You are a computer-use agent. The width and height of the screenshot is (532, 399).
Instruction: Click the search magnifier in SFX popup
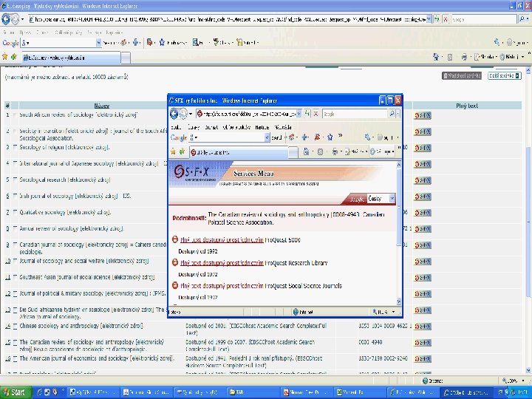tap(392, 114)
